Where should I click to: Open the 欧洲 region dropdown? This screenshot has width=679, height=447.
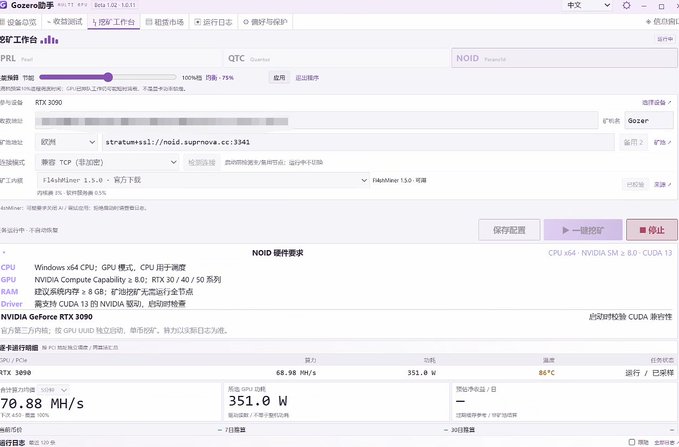(x=67, y=142)
